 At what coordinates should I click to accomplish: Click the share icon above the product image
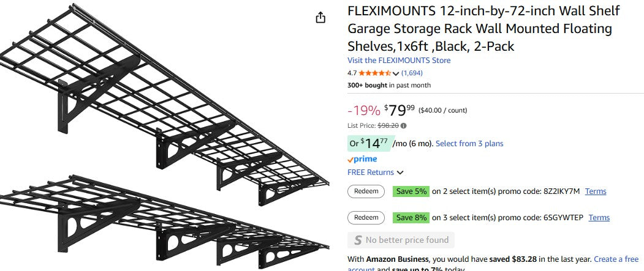pos(320,18)
